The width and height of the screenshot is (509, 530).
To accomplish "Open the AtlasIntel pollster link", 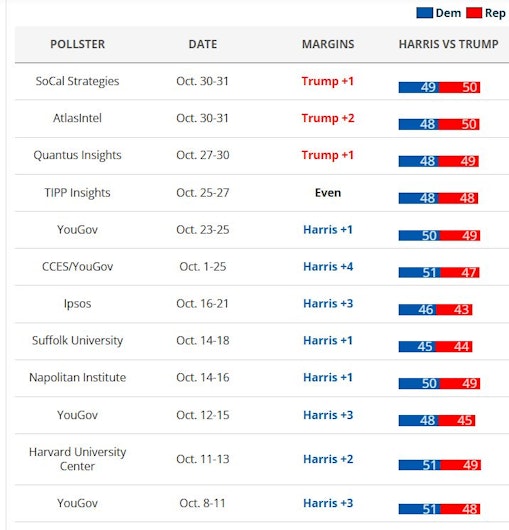I will 77,118.
